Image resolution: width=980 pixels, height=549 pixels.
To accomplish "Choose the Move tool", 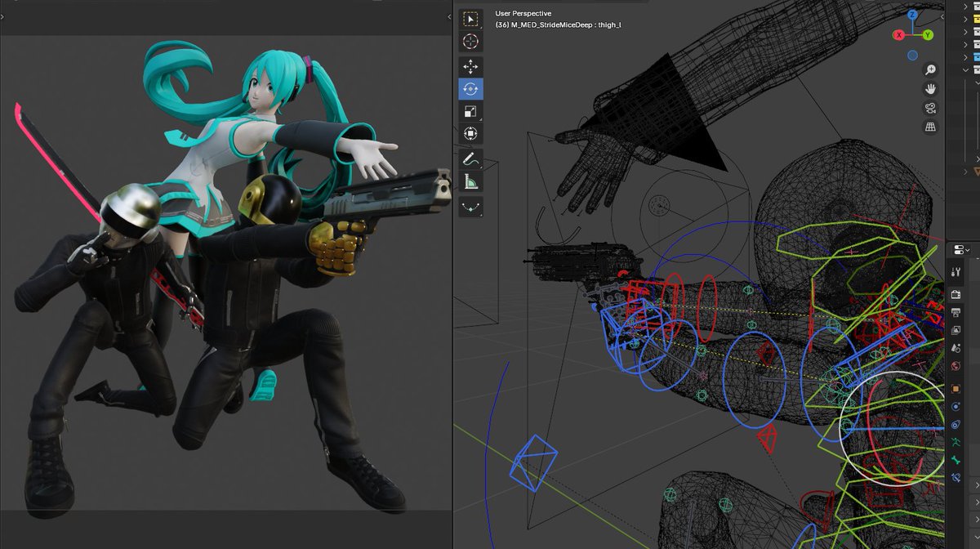I will (x=471, y=67).
